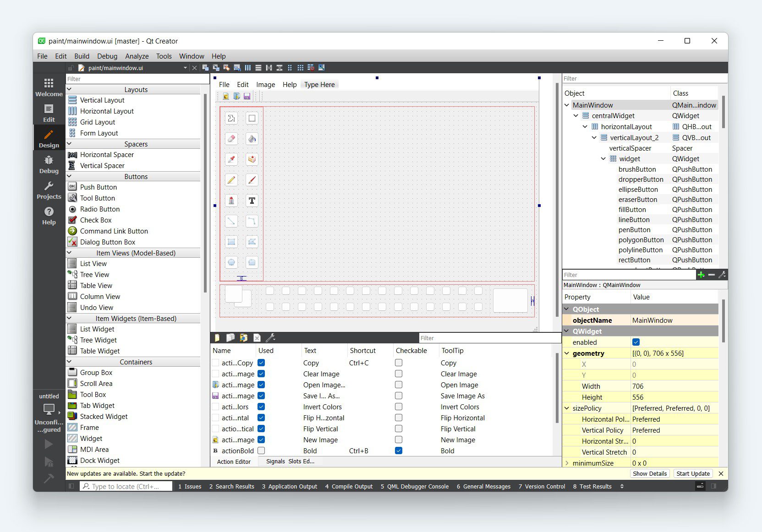This screenshot has width=762, height=532.
Task: Toggle Used checkbox for Copy action
Action: point(261,363)
